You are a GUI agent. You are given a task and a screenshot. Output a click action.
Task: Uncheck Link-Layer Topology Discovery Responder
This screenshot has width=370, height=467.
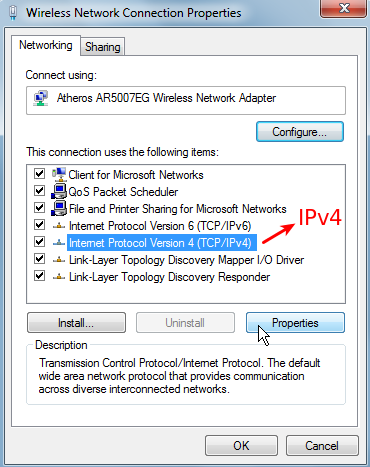(x=40, y=276)
